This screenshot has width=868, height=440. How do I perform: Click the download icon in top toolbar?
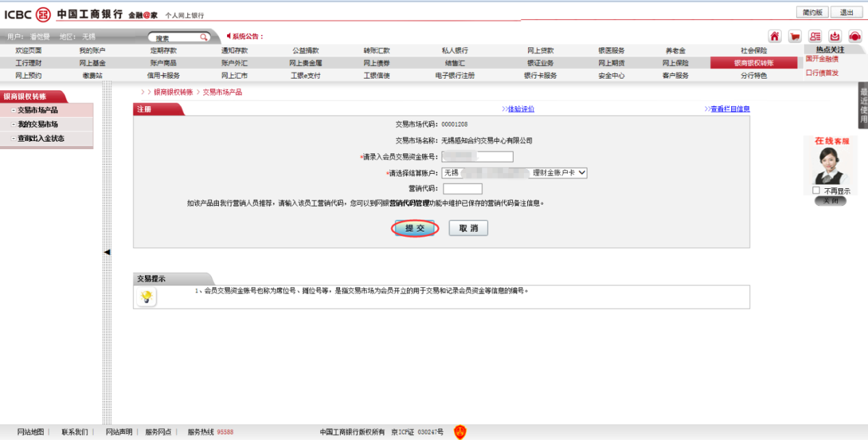(x=834, y=36)
